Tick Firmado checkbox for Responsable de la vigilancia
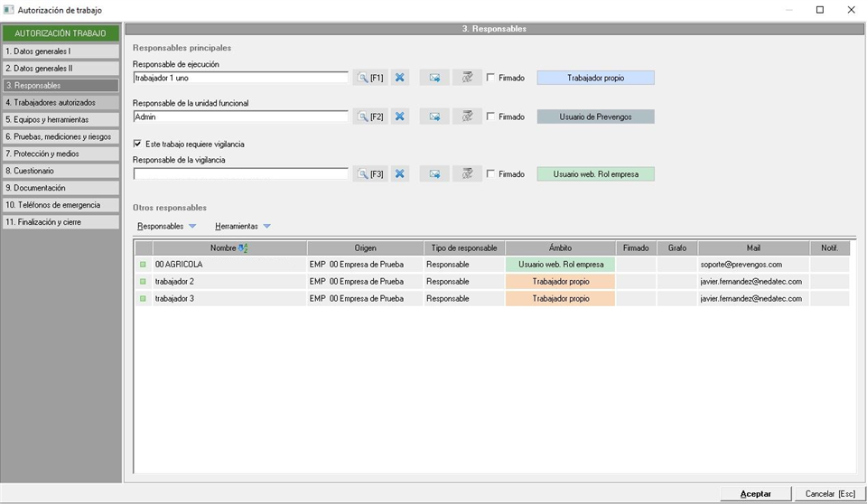The image size is (867, 504). click(x=490, y=173)
